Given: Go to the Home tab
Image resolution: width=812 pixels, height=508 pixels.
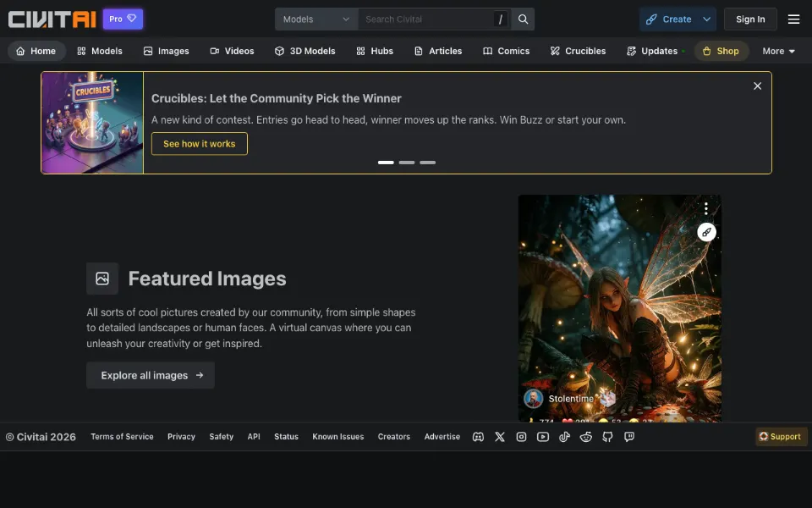Looking at the screenshot, I should tap(36, 51).
